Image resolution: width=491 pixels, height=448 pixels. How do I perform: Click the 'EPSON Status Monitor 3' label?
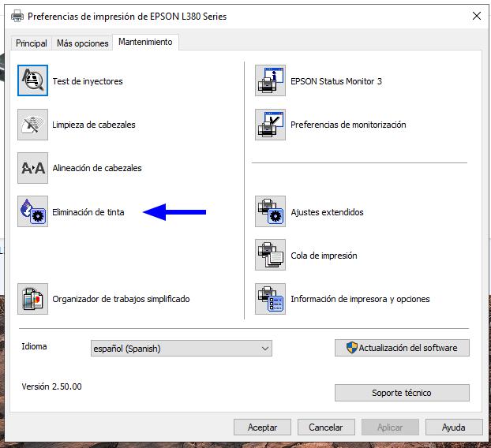tap(336, 81)
